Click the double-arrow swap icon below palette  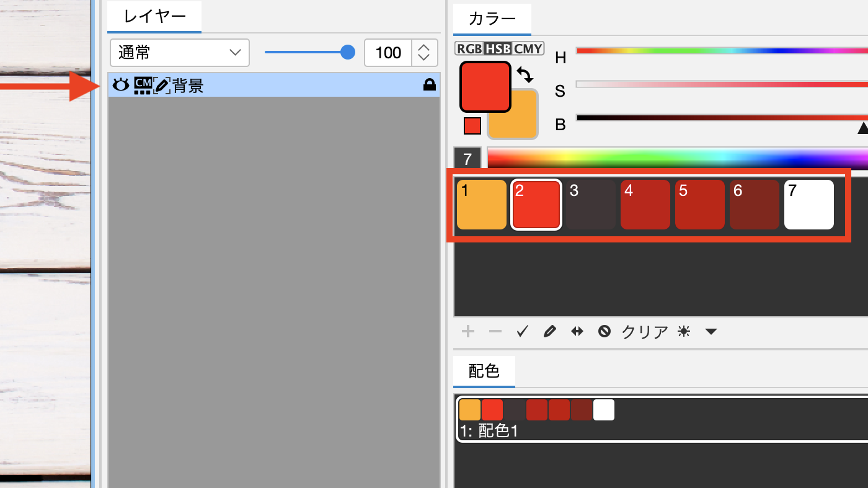(x=577, y=332)
